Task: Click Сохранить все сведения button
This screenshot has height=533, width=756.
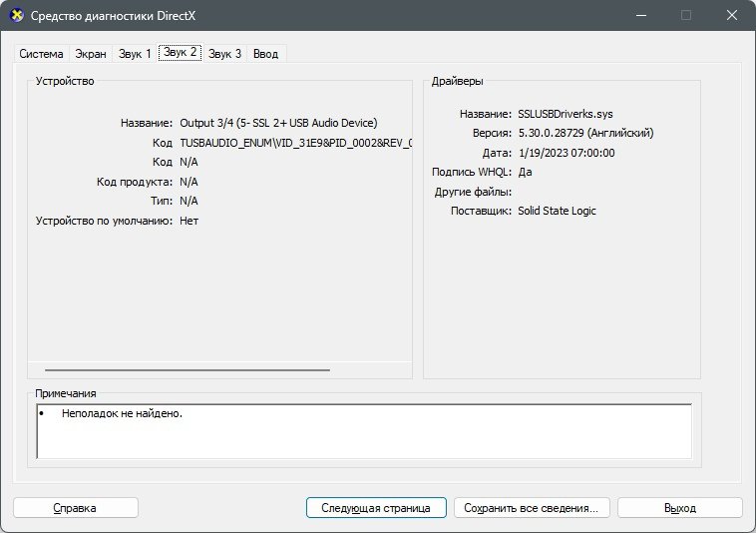Action: click(x=532, y=508)
